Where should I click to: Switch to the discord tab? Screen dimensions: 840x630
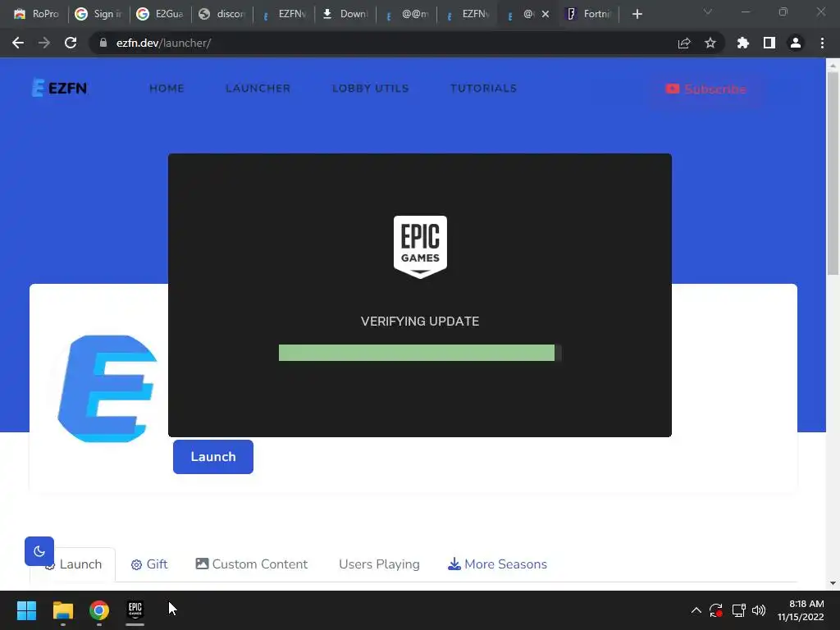tap(221, 14)
